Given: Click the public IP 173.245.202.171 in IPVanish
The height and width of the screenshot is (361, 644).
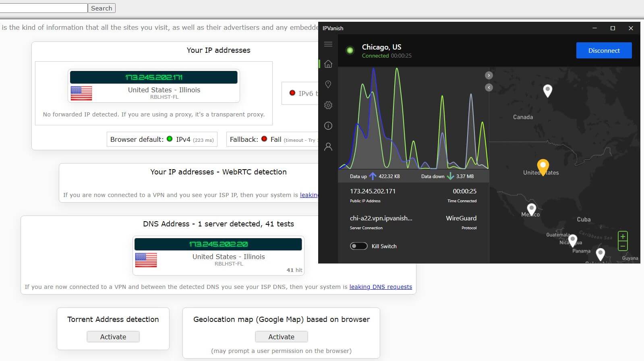Looking at the screenshot, I should coord(373,191).
